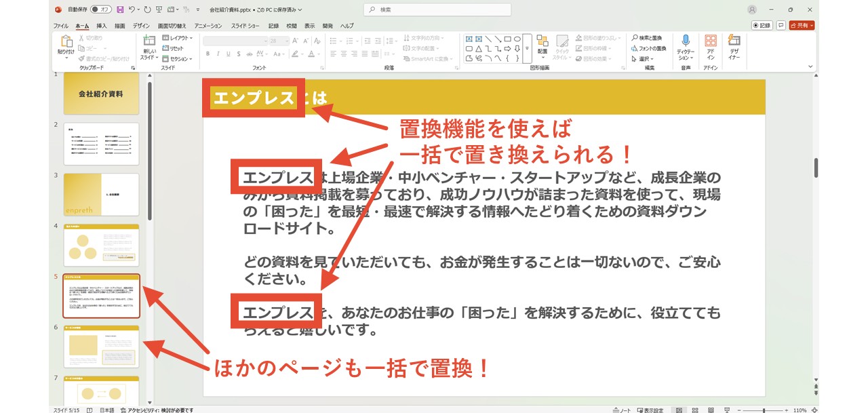Click the Save icon in the title bar
Screen dimensions: 868x413
pyautogui.click(x=120, y=9)
